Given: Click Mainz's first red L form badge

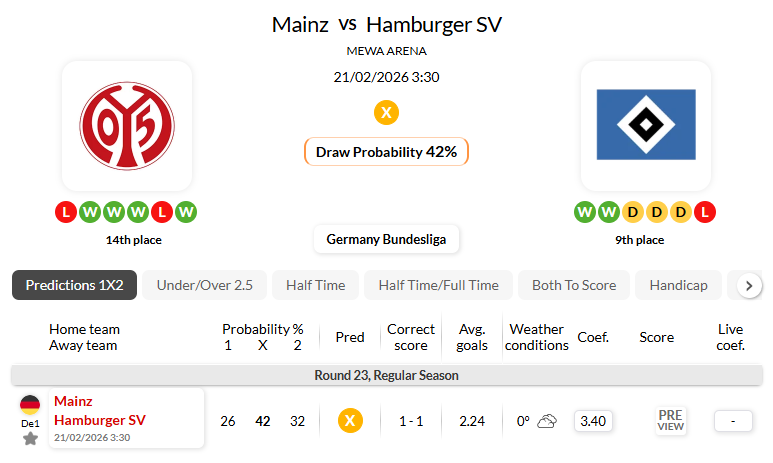Looking at the screenshot, I should pos(65,212).
